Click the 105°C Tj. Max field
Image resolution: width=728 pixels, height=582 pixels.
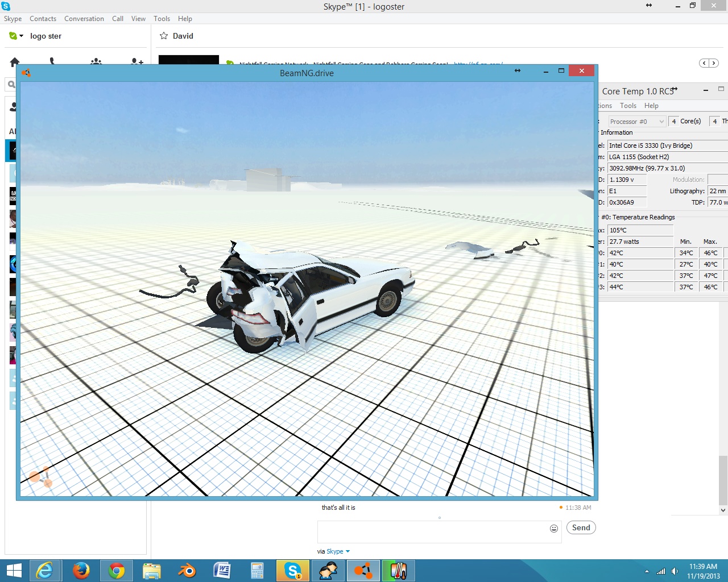pyautogui.click(x=640, y=230)
